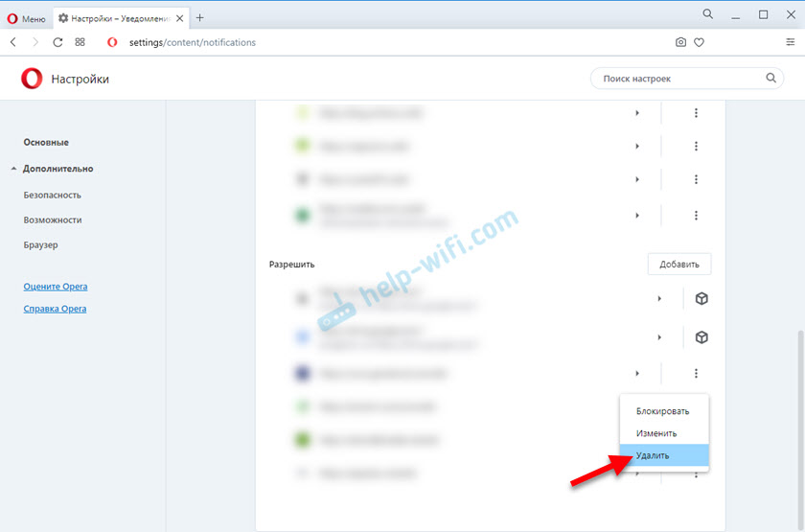Screen dimensions: 805x532
Task: Open the Возможности settings category
Action: coord(53,220)
